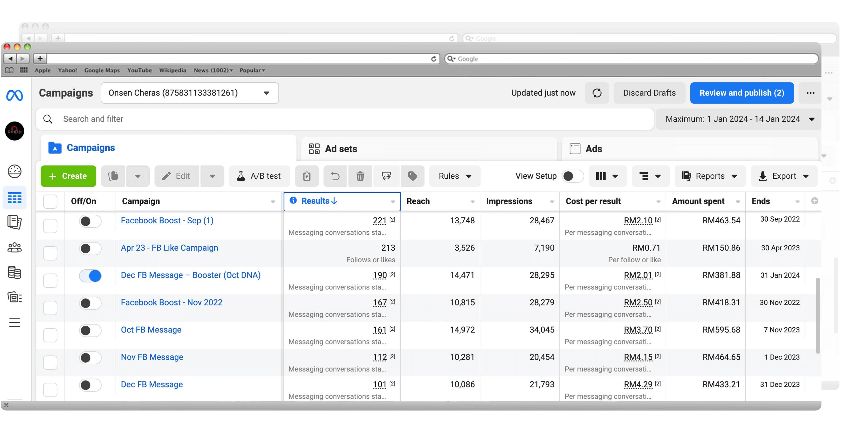The height and width of the screenshot is (432, 868).
Task: Turn on Apr 23 - FB Like Campaign
Action: pyautogui.click(x=90, y=249)
